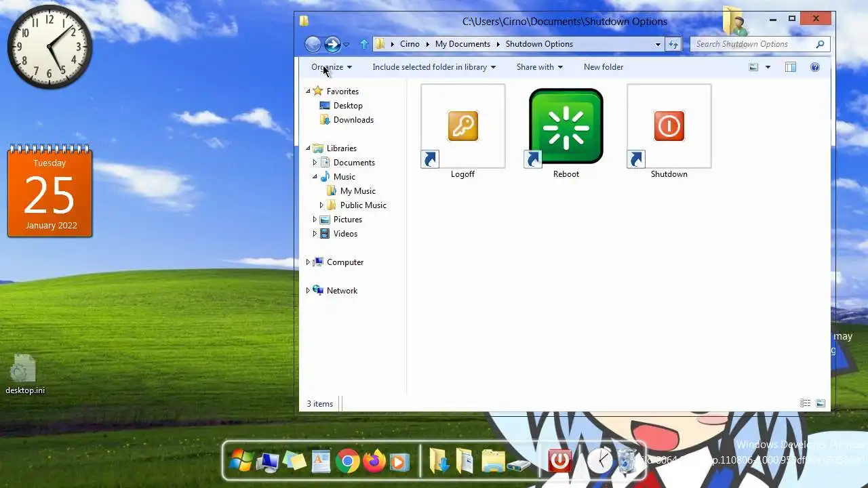Expand the Pictures library node

point(315,220)
